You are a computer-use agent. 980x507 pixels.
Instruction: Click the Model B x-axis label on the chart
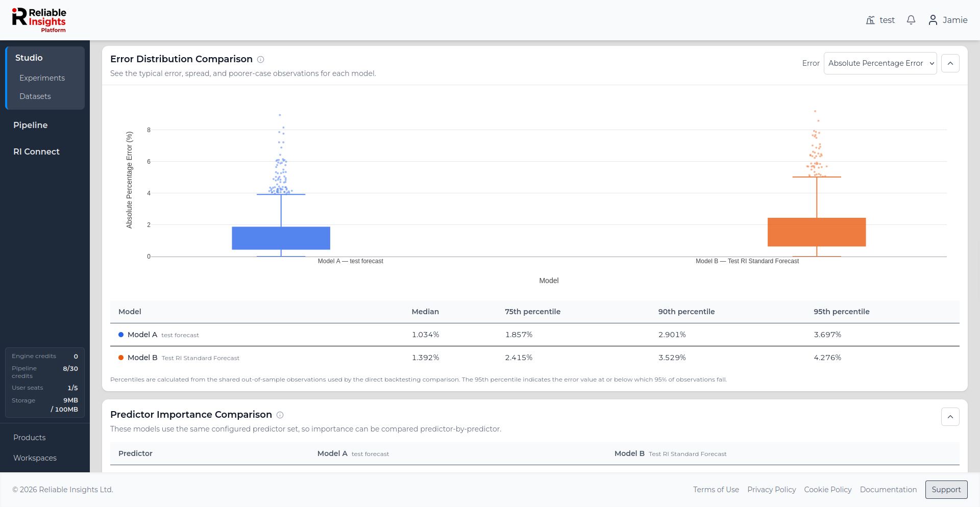(747, 261)
